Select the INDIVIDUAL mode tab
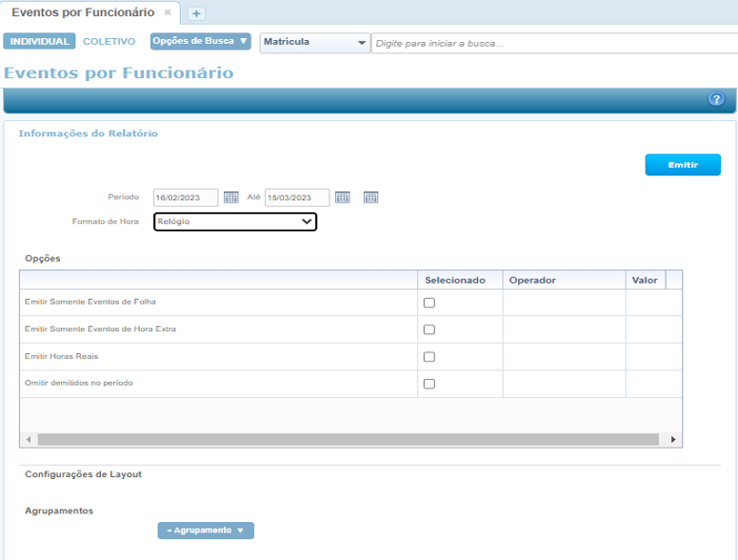 (40, 42)
